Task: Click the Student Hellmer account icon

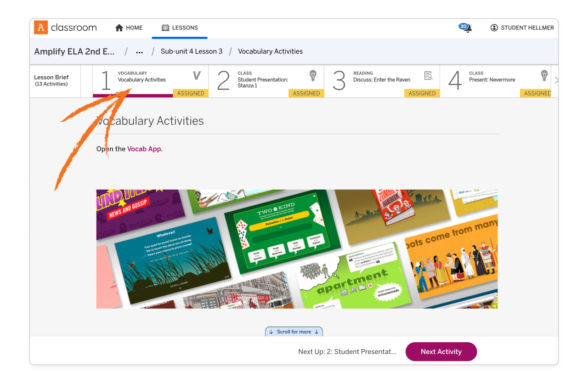Action: pyautogui.click(x=494, y=28)
